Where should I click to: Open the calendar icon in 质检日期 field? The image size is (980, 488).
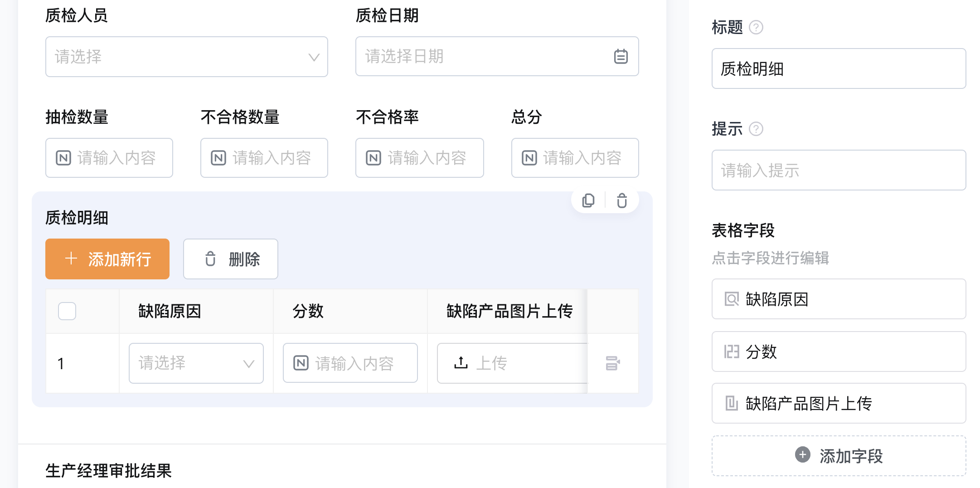click(x=621, y=57)
